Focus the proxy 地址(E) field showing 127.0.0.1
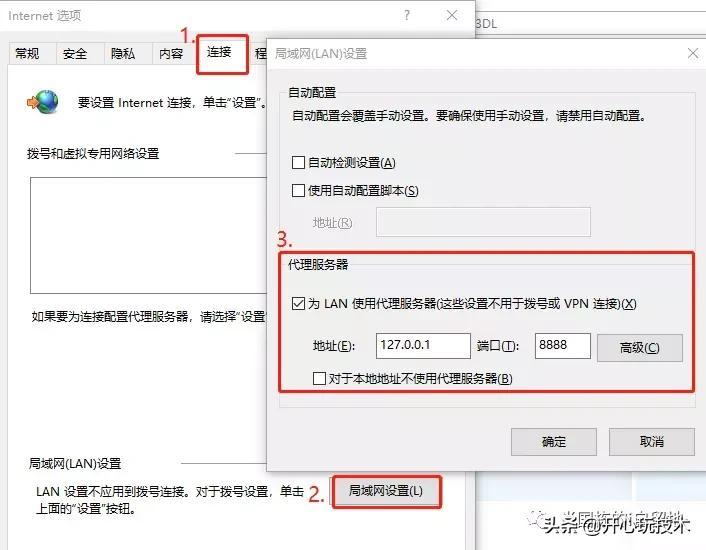This screenshot has height=550, width=706. pos(423,346)
